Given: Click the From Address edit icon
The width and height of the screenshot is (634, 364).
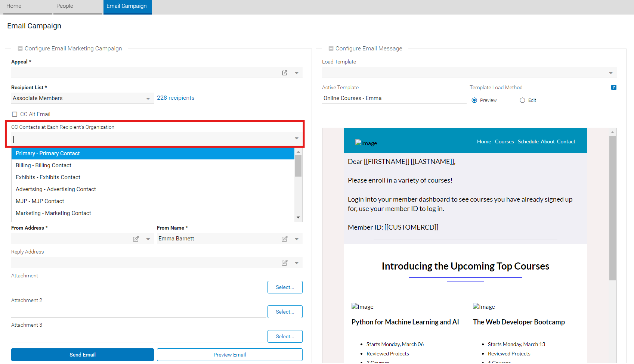Looking at the screenshot, I should [x=136, y=239].
